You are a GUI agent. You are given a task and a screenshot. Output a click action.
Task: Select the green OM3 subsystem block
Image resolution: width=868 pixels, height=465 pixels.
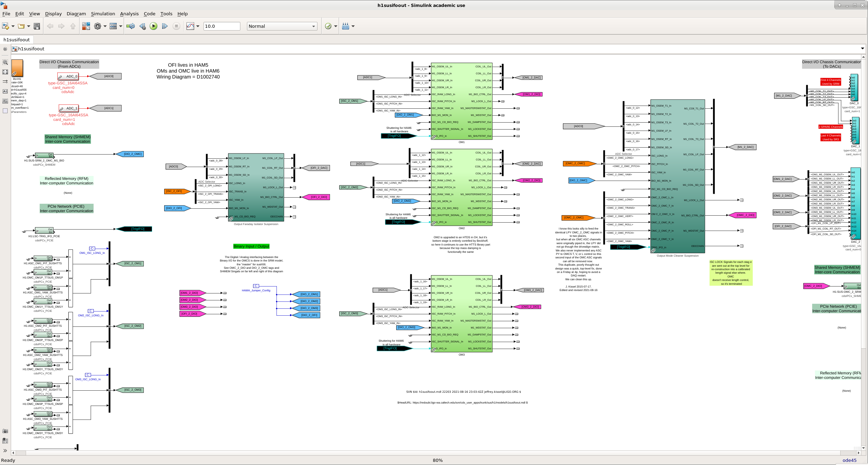pyautogui.click(x=462, y=314)
